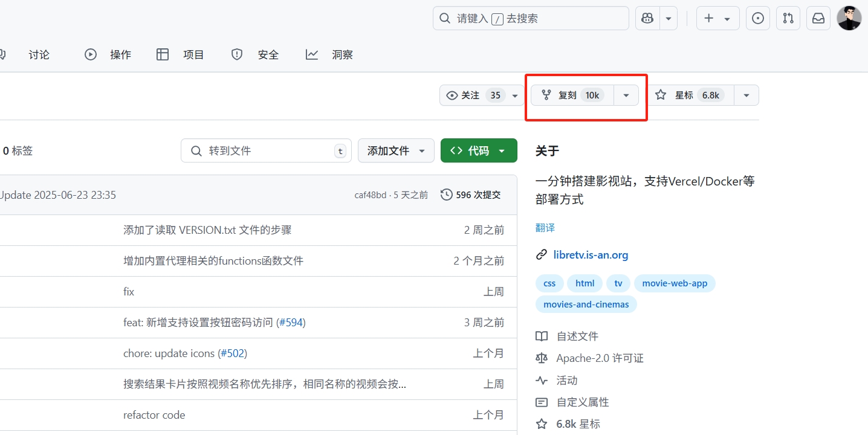
Task: Open the Copilot icon in the header
Action: click(x=647, y=19)
